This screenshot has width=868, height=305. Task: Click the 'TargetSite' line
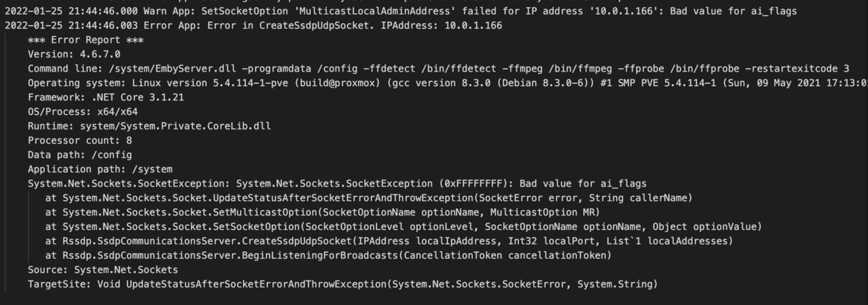[341, 284]
